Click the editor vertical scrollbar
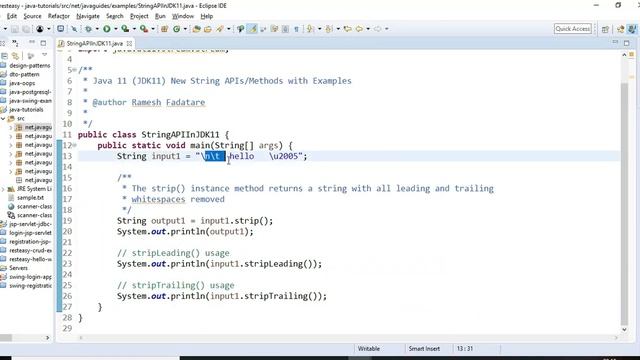This screenshot has width=640, height=360. tap(624, 204)
